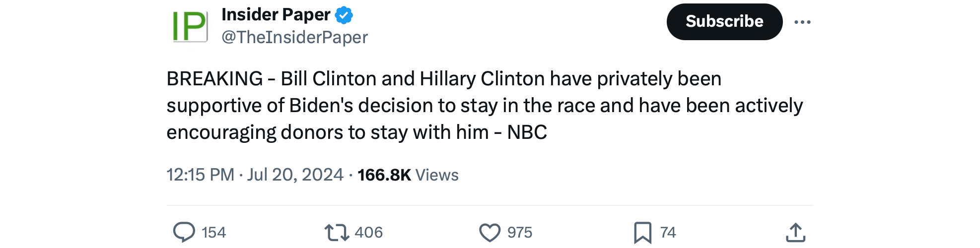
Task: View the 166.8K Views analytics
Action: 408,175
